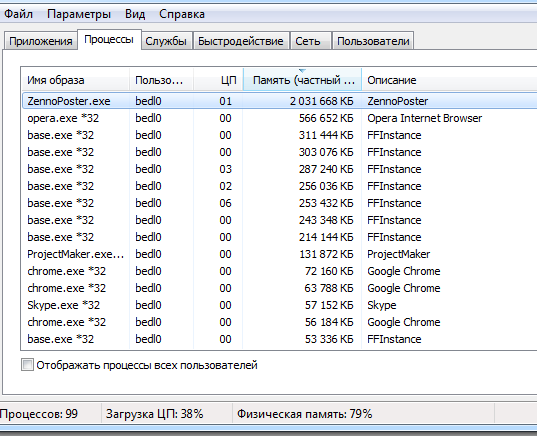Select the ZennoPoster.exe process row
Image resolution: width=537 pixels, height=436 pixels.
279,101
